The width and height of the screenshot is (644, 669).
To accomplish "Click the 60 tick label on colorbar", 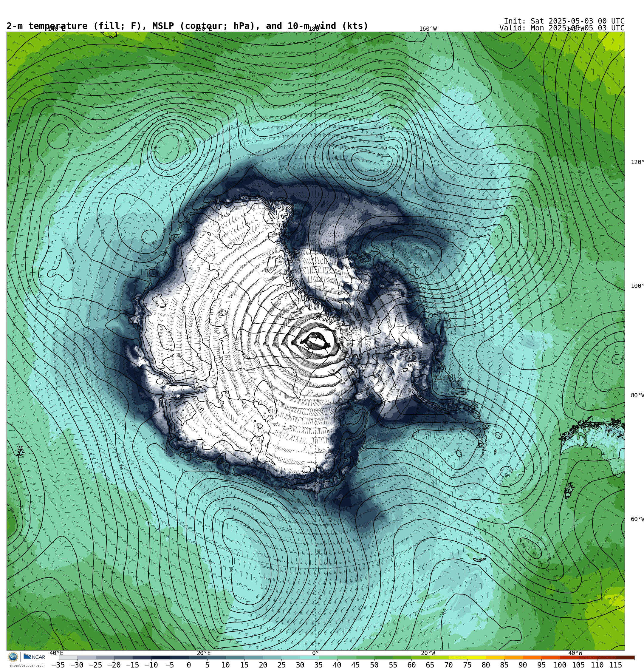I will click(x=411, y=665).
